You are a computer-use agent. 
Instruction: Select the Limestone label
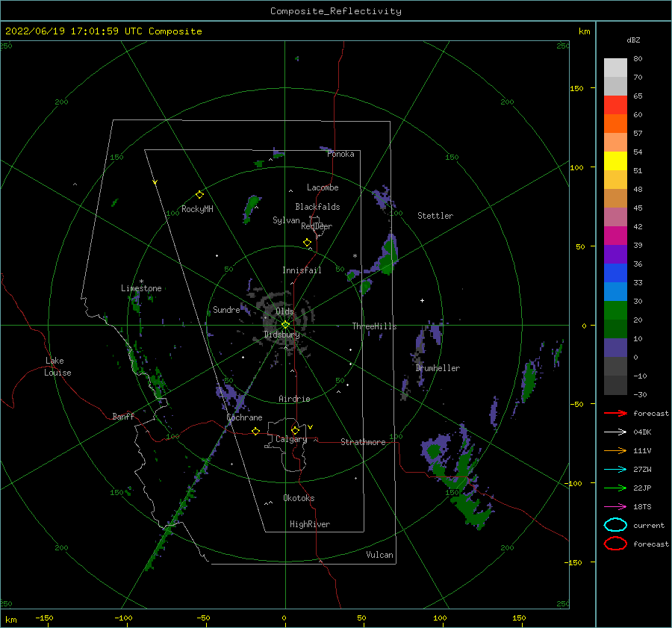(x=141, y=288)
